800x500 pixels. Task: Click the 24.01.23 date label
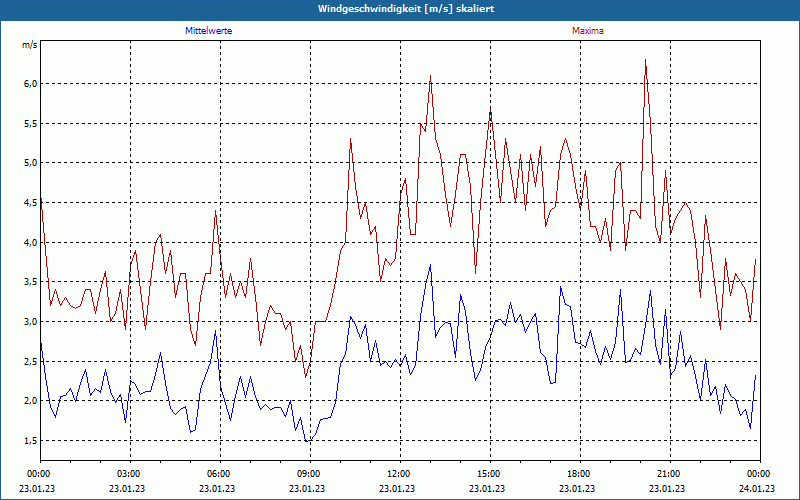point(757,488)
